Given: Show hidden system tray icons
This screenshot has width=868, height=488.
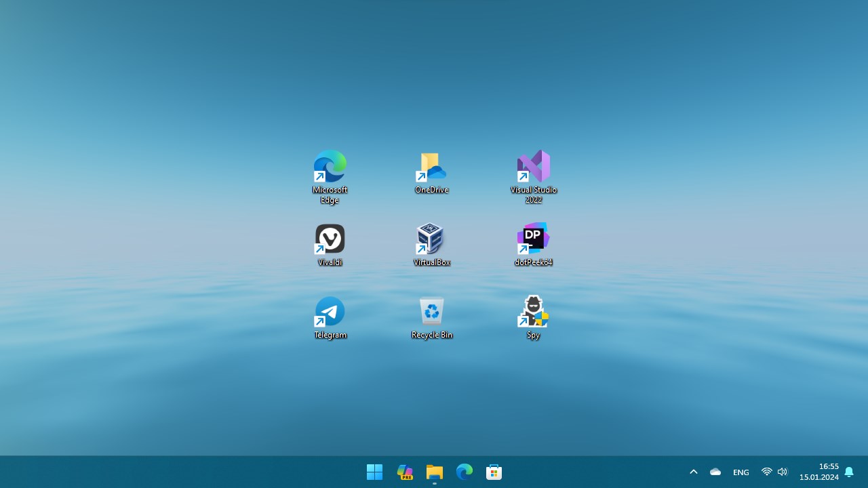Looking at the screenshot, I should pos(694,472).
